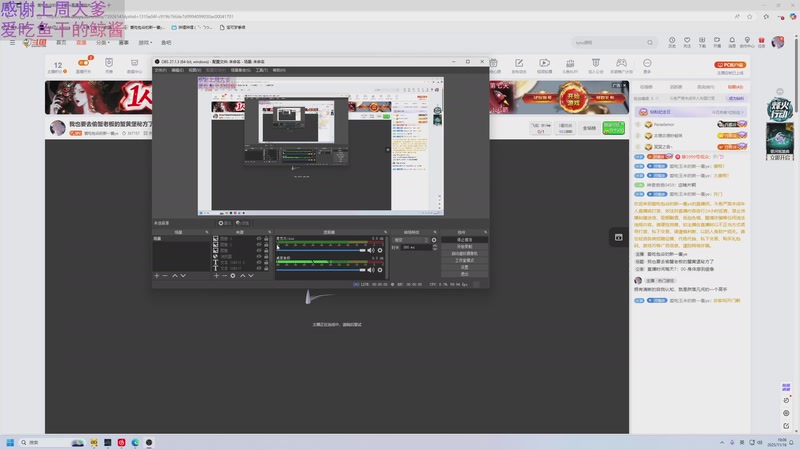Screen dimensions: 800x450
Task: Open the 场景集合 menu in OBS
Action: coord(240,70)
